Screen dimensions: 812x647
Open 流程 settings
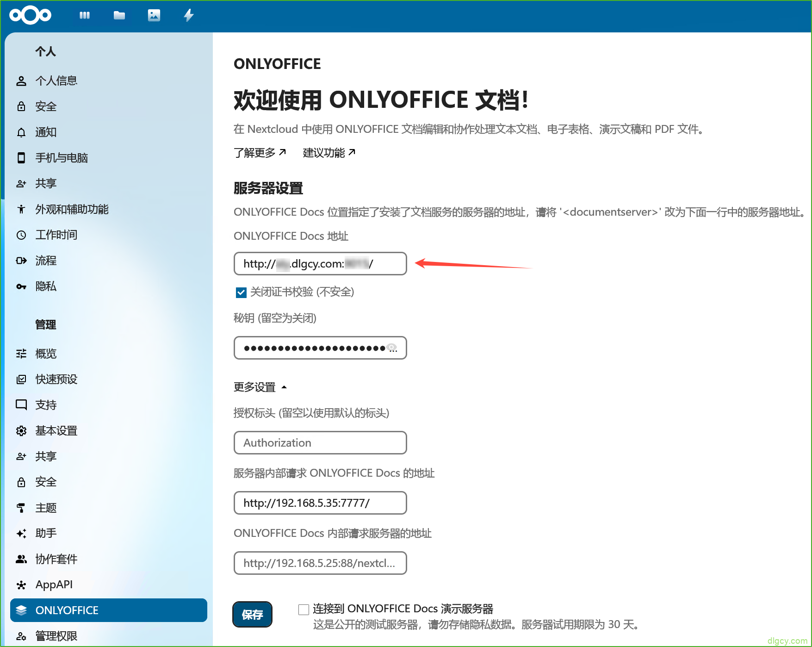[109, 261]
